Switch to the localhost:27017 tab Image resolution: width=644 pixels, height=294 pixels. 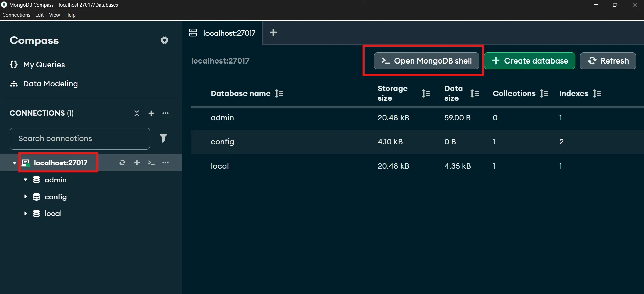(222, 33)
